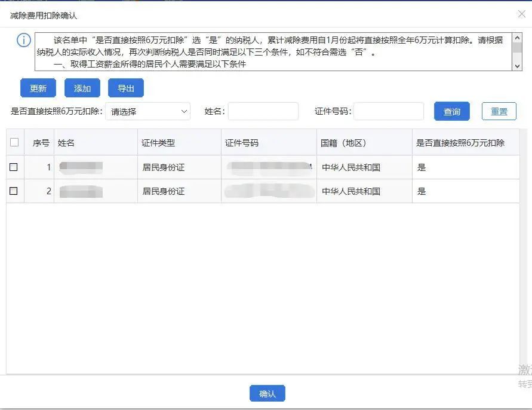Viewport: 532px width, 410px height.
Task: Click the 国籍（地区） column header
Action: click(364, 142)
